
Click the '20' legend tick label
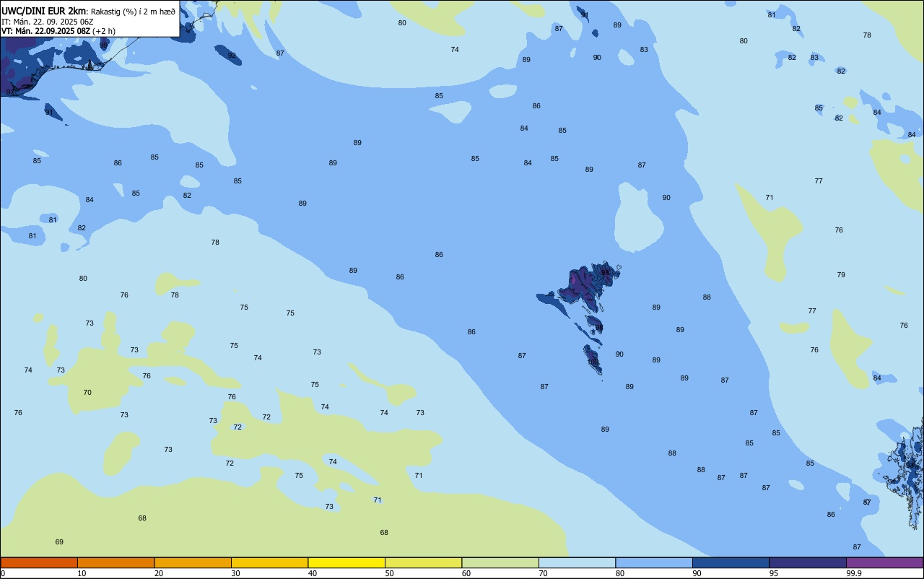pyautogui.click(x=159, y=573)
